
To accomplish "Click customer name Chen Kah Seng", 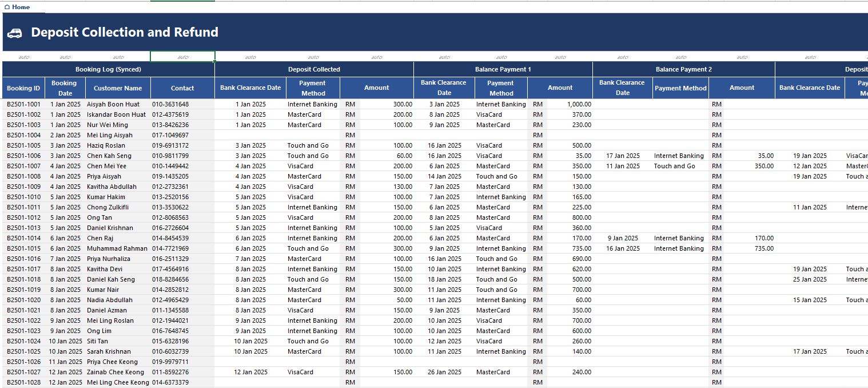I will pos(109,156).
